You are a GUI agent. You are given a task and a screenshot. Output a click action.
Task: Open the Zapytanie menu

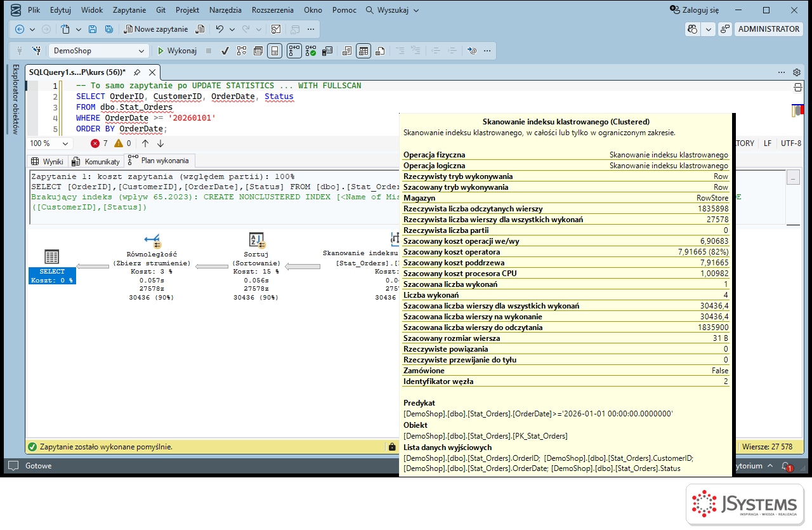129,10
